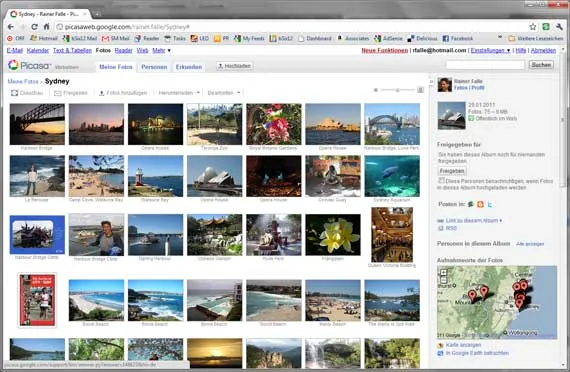Click the RSS feed link
Screen dimensions: 570x372
(451, 228)
